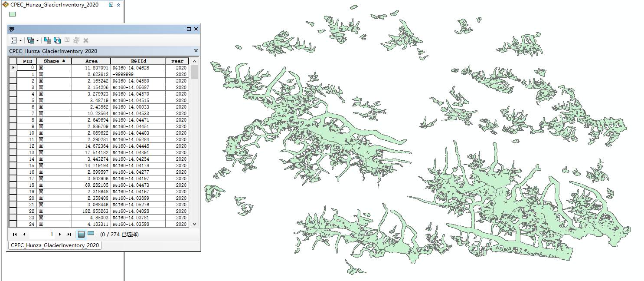Image resolution: width=644 pixels, height=281 pixels.
Task: Expand the Table Options dropdown arrow
Action: (x=20, y=41)
